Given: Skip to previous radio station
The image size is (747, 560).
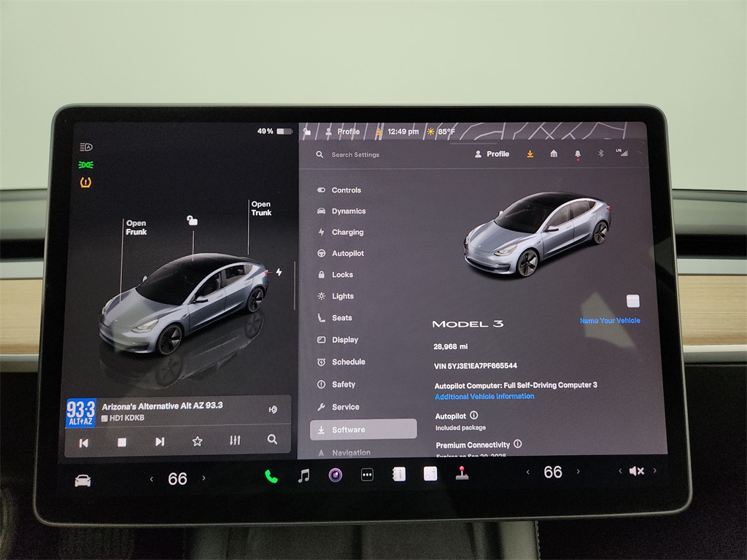Looking at the screenshot, I should click(84, 443).
